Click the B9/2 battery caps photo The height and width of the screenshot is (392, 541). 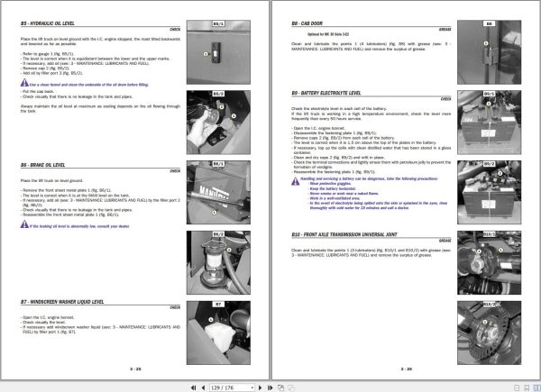(490, 192)
